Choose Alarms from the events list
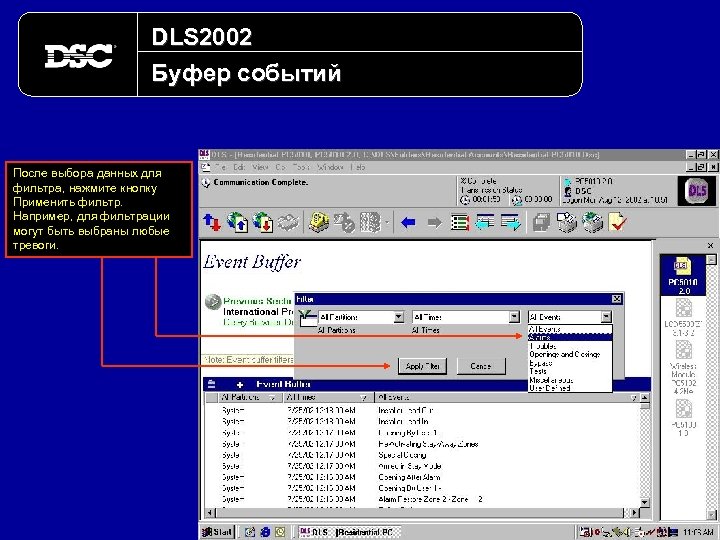Viewport: 720px width, 540px height. click(570, 338)
